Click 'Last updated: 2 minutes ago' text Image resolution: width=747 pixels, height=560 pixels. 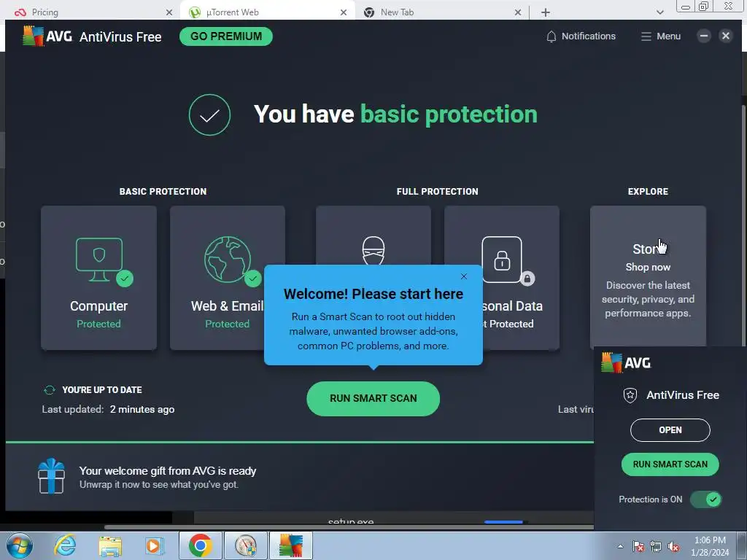[108, 410]
